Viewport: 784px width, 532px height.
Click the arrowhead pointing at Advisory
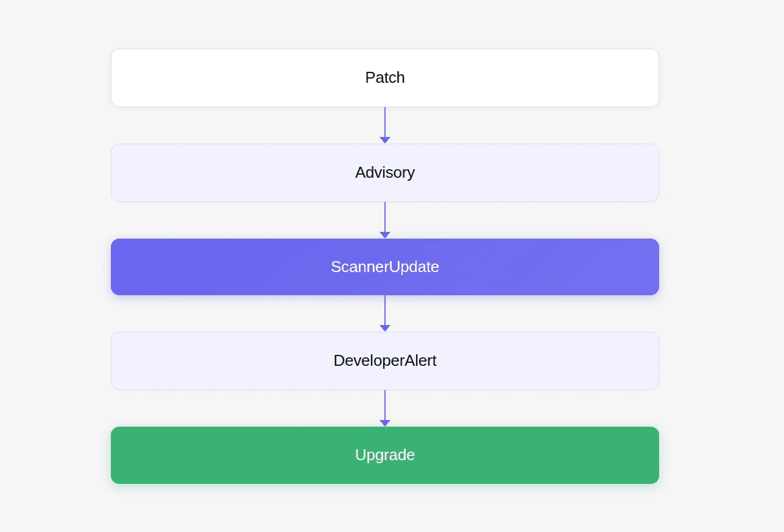click(x=385, y=140)
